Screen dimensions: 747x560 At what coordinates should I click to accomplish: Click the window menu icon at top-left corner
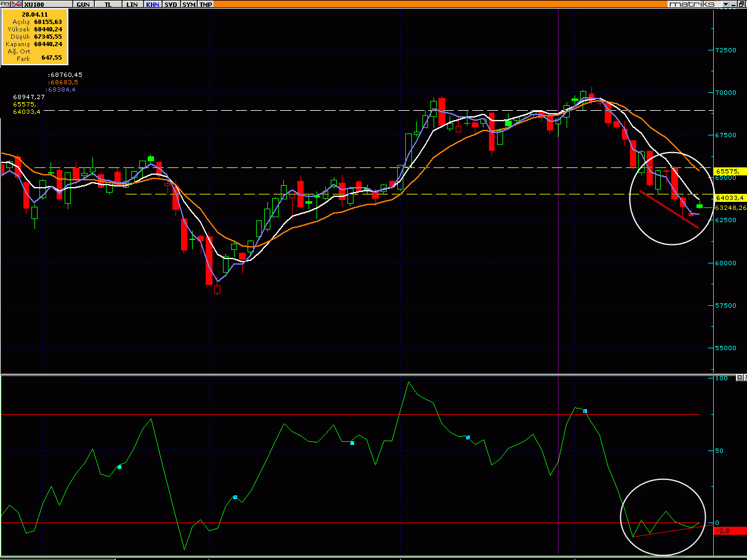(5, 4)
